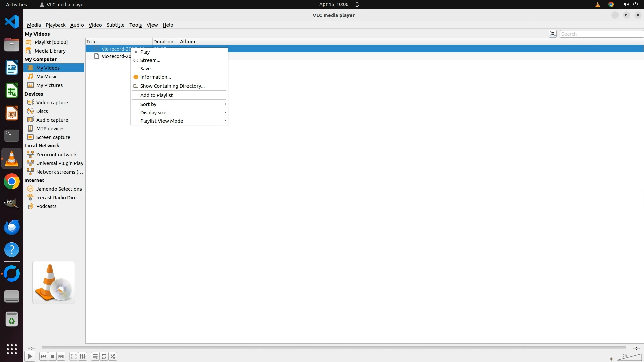Viewport: 644px width, 362px height.
Task: Change playlist view mode icon near search
Action: click(x=553, y=34)
